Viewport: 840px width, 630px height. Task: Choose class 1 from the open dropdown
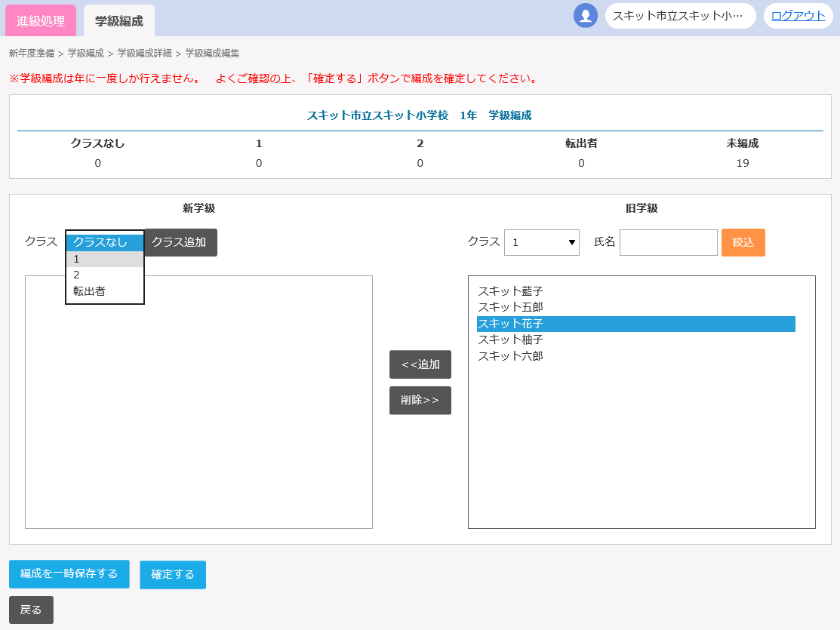[x=104, y=259]
